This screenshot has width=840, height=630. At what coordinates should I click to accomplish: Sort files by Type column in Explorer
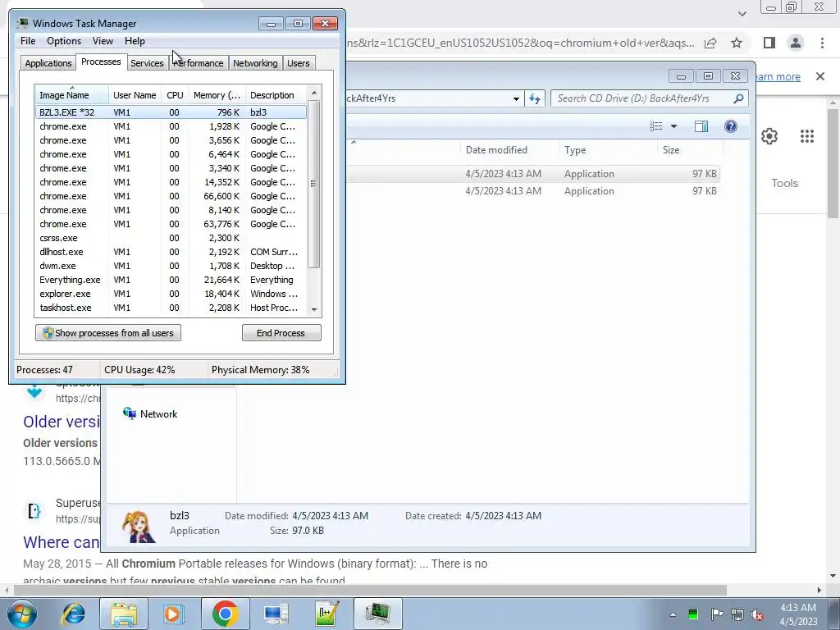608,150
